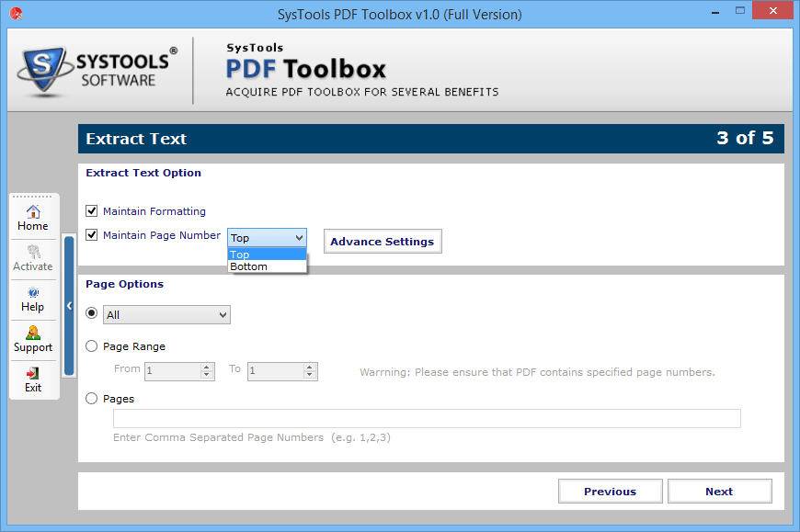Uncheck Maintain Formatting checkbox
Image resolution: width=800 pixels, height=532 pixels.
(x=92, y=211)
